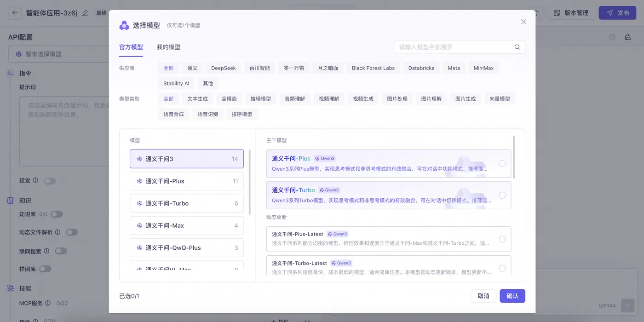Click the 确认 button
The width and height of the screenshot is (644, 322).
coord(512,296)
